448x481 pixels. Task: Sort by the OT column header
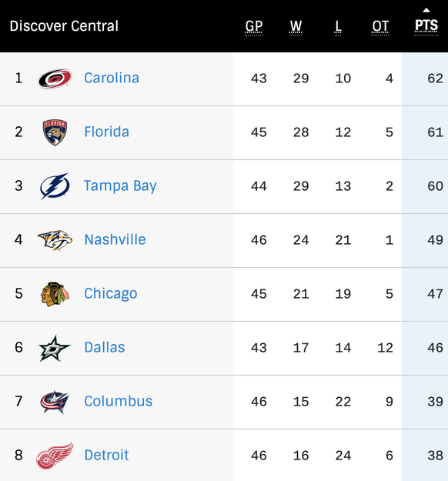pos(380,26)
